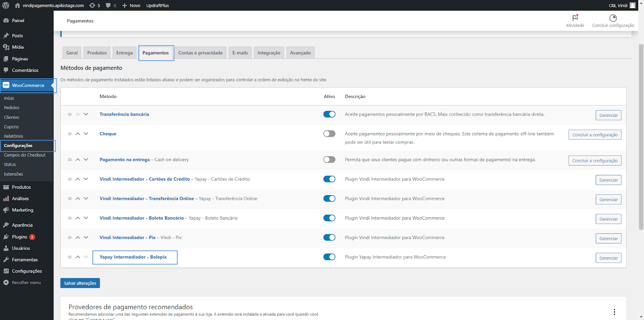Open the Concluir configuração progress icon
Image resolution: width=644 pixels, height=320 pixels.
613,18
